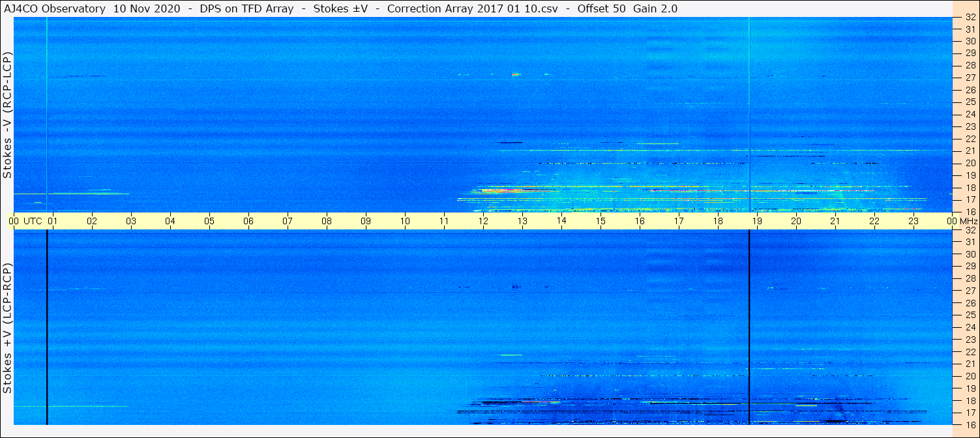Select the 16 frequency label of Stokes +V panel
Viewport: 980px width, 438px height.
tap(970, 424)
